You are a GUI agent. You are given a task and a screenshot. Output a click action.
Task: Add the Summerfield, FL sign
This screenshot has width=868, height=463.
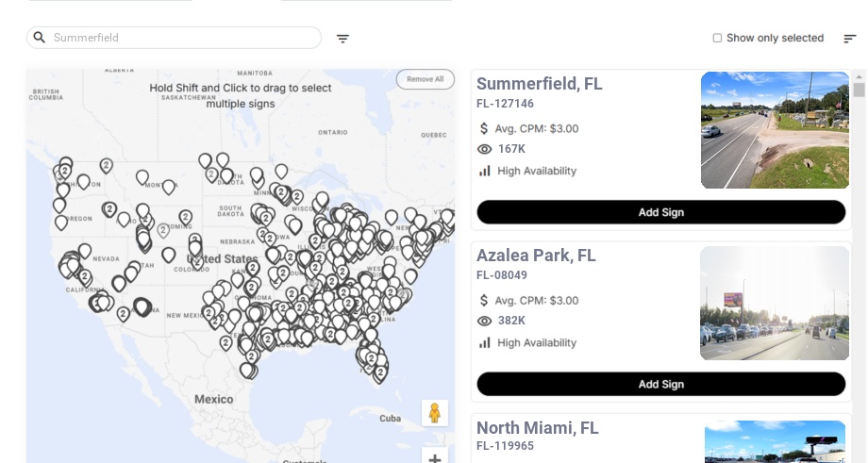coord(660,212)
